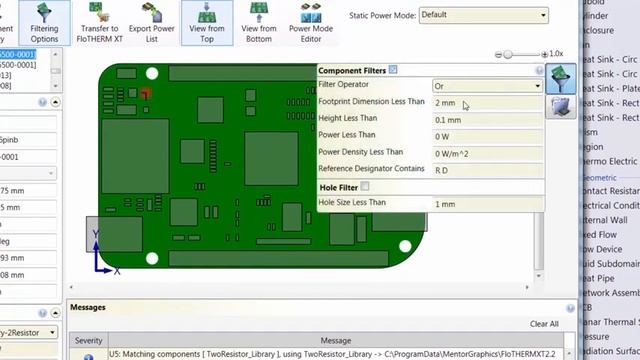Click the funnel filter icon beside panel

point(561,79)
